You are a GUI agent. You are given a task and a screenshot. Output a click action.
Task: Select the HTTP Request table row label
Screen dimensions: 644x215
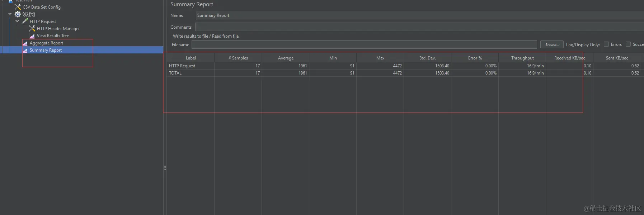click(182, 66)
